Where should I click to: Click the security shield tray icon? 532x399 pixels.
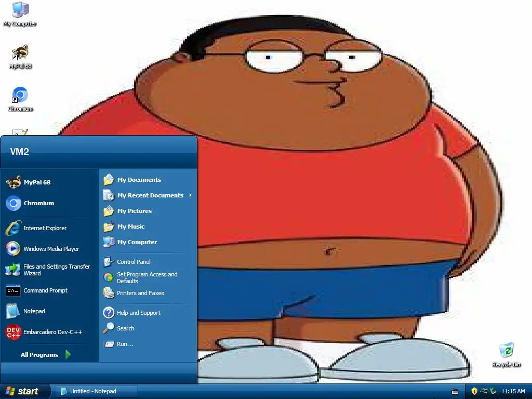(x=474, y=391)
